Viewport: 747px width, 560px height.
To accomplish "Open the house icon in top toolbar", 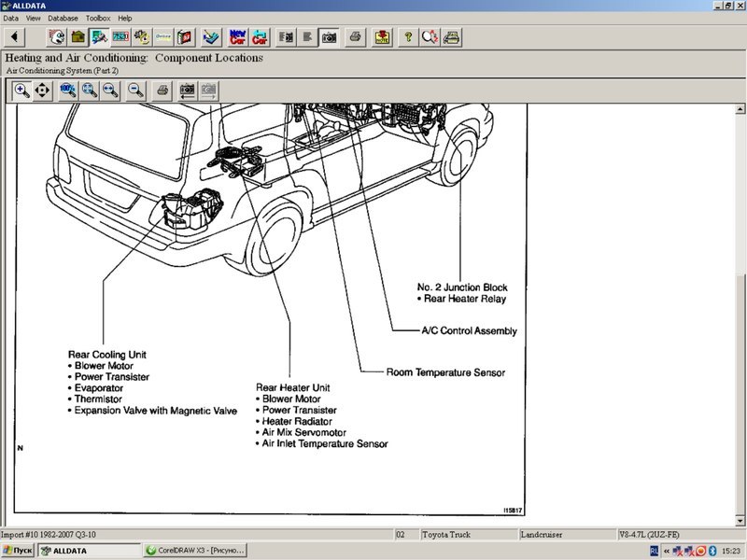I will click(x=78, y=36).
